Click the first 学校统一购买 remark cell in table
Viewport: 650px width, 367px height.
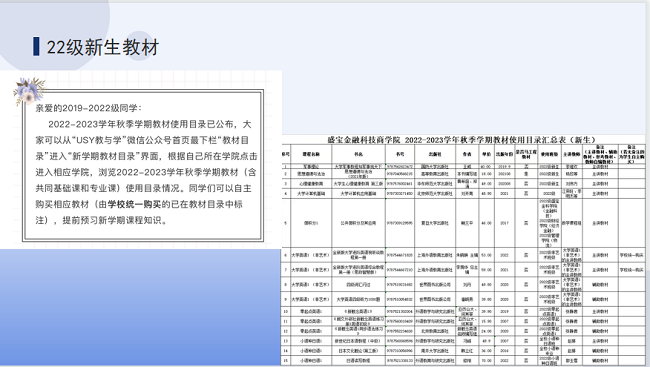(x=632, y=255)
